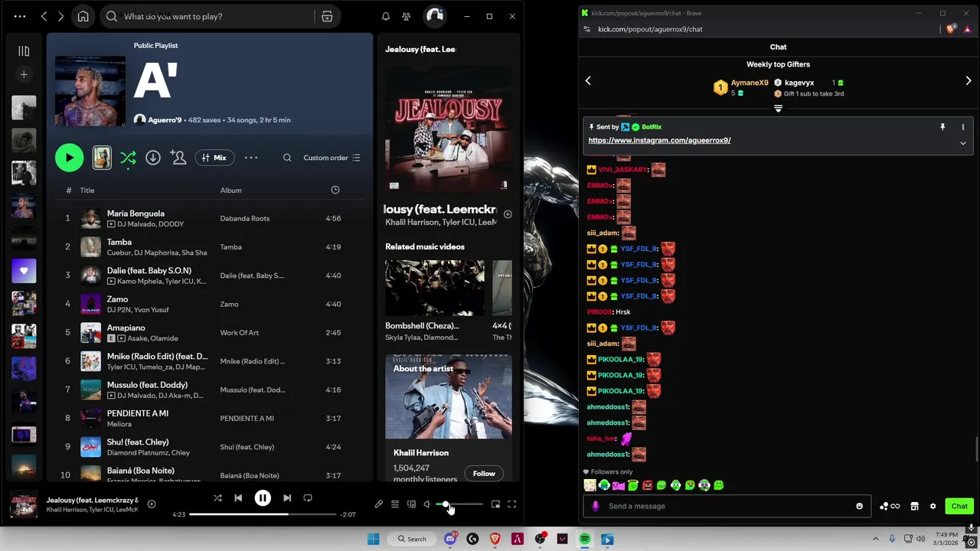Collapse Weekly top Gifters panel
Image resolution: width=980 pixels, height=551 pixels.
click(x=778, y=109)
